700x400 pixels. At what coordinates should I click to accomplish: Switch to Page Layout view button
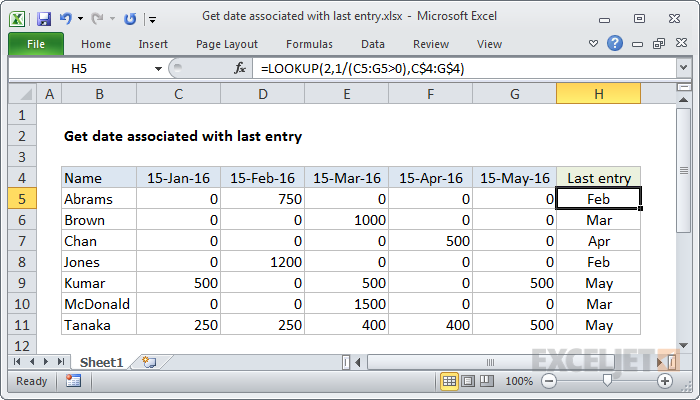[468, 381]
